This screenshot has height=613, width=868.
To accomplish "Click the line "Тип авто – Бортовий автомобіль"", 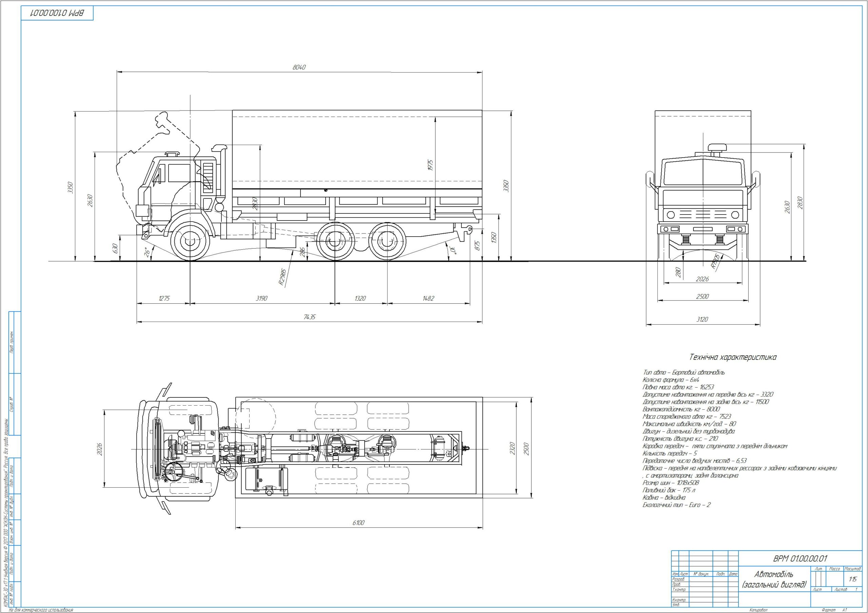I will [x=684, y=373].
